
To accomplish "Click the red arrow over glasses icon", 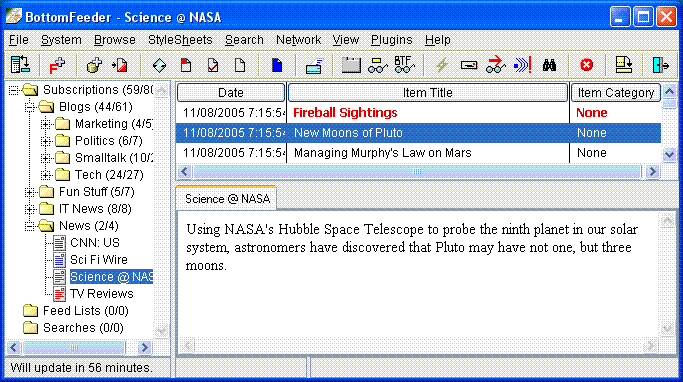I will tap(495, 65).
